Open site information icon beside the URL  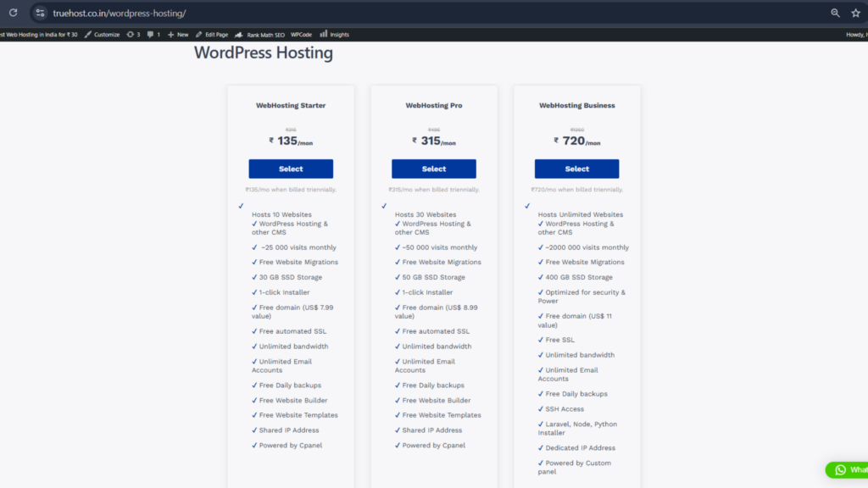40,13
